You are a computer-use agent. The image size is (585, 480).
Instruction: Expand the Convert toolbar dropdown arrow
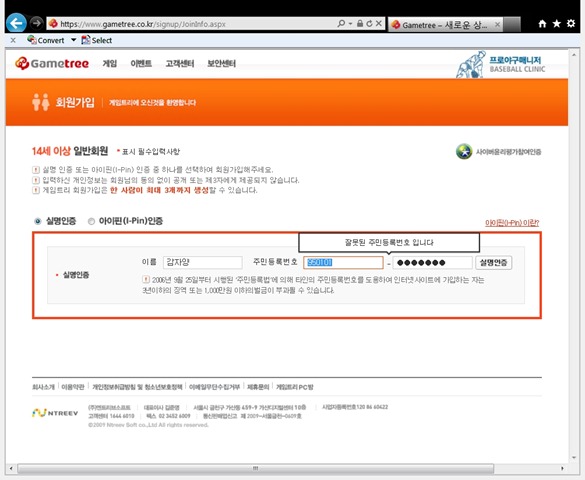73,40
